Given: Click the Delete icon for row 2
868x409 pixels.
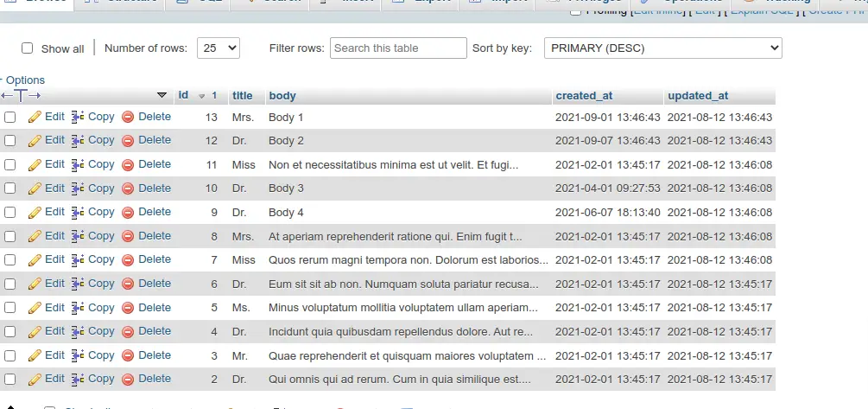Looking at the screenshot, I should (128, 380).
